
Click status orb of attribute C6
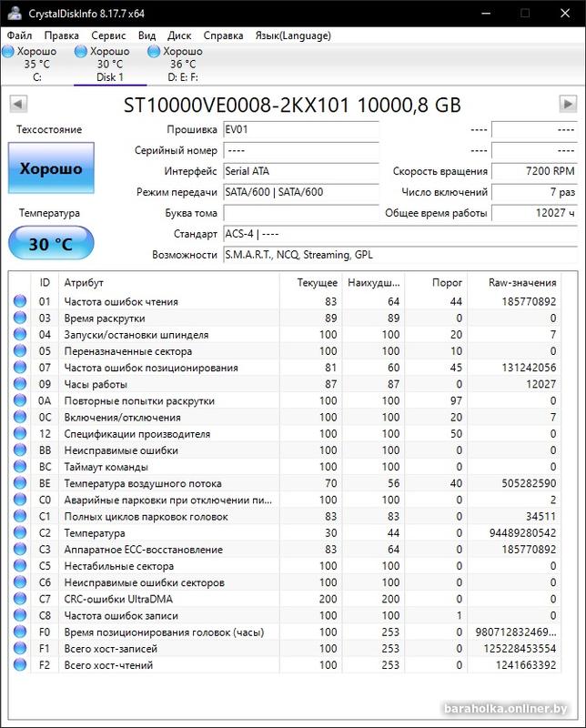20,581
